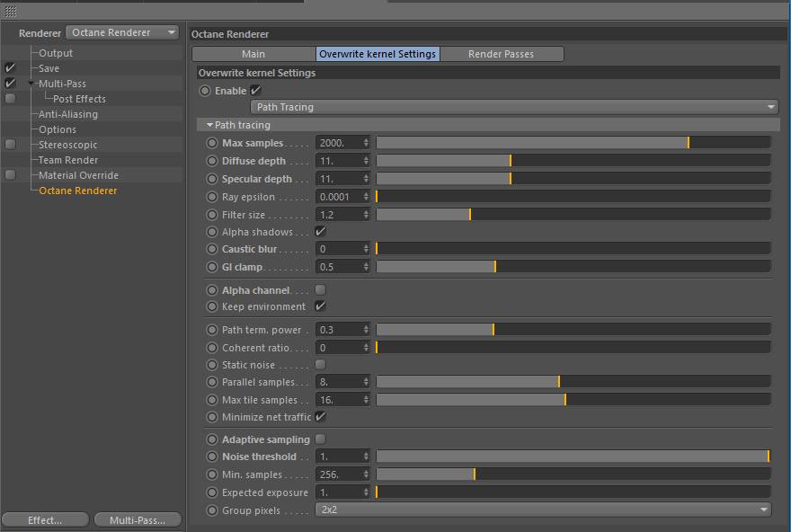Click the animation dot beside Noise threshold
The width and height of the screenshot is (791, 532).
(x=212, y=457)
